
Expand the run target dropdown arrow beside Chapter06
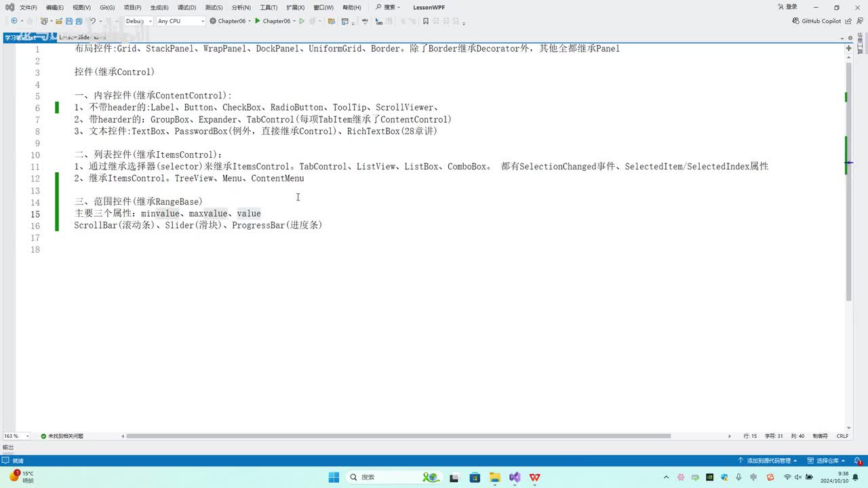294,21
